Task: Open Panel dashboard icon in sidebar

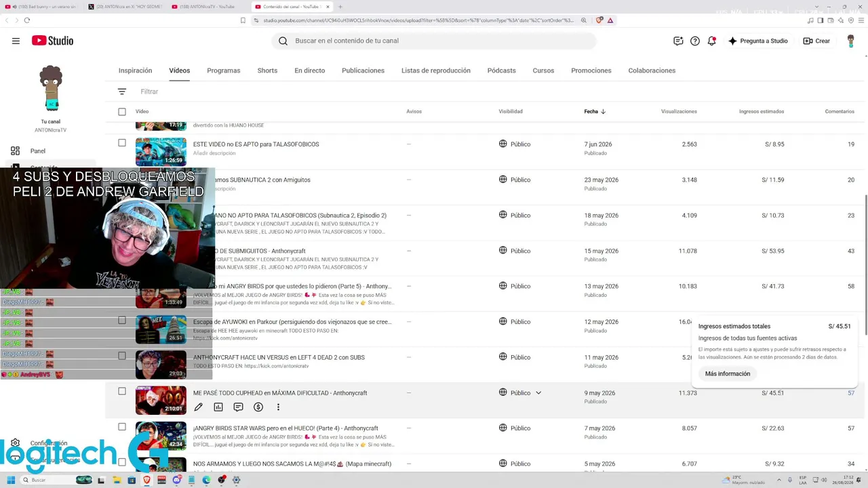Action: click(x=15, y=151)
